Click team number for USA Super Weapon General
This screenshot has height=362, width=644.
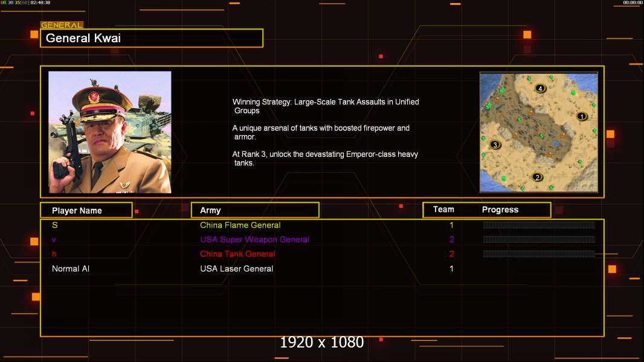(451, 240)
